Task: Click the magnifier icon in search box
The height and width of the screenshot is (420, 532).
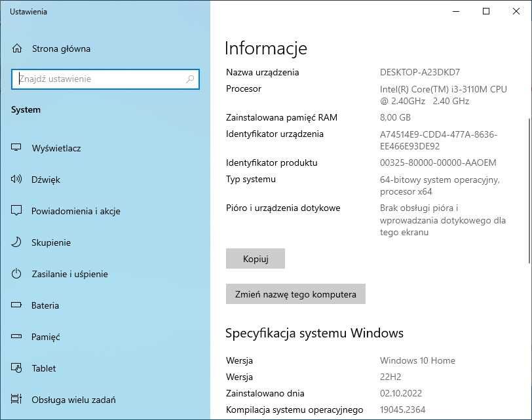Action: (x=190, y=79)
